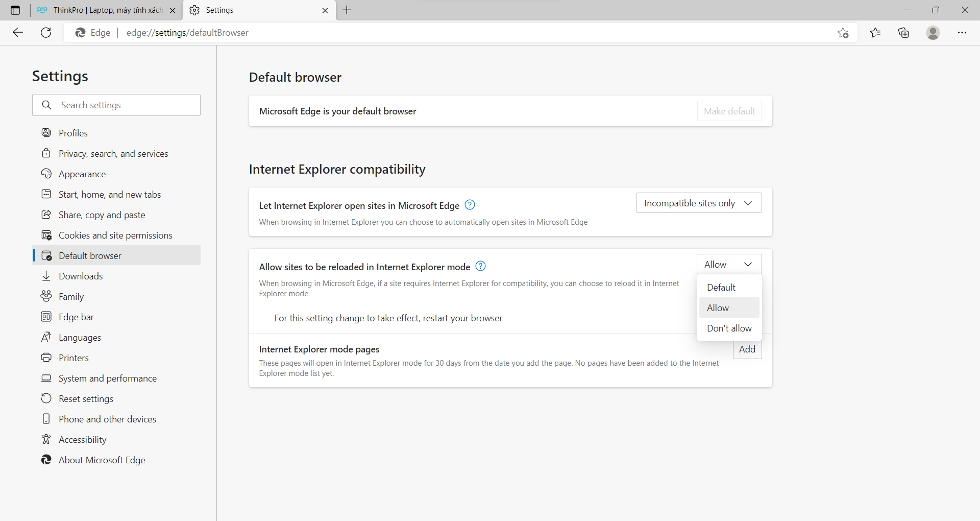Close the ThinkPro tab
The height and width of the screenshot is (521, 980).
point(173,10)
